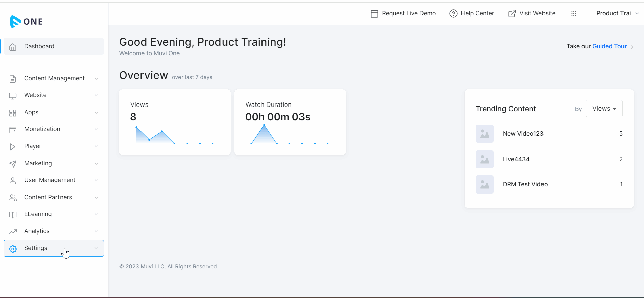Click the ELearning book icon
The width and height of the screenshot is (644, 298).
13,215
